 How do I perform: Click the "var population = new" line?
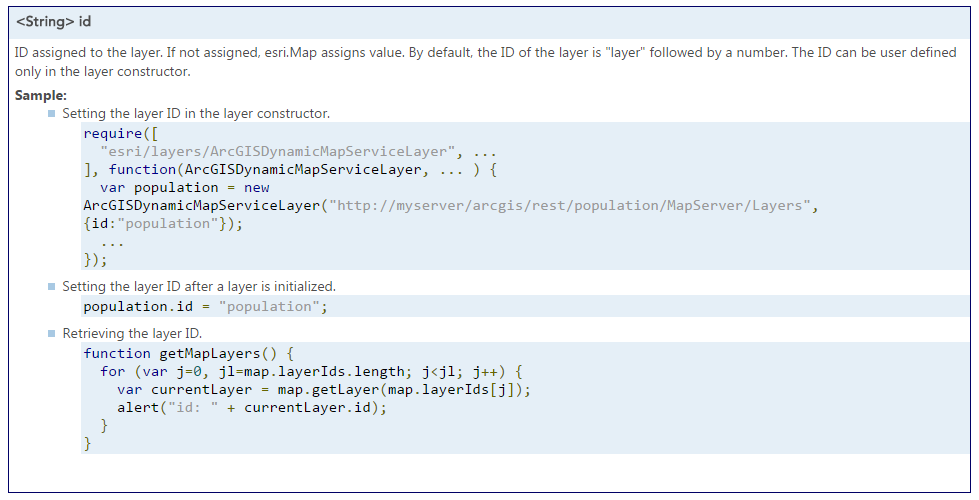point(185,188)
